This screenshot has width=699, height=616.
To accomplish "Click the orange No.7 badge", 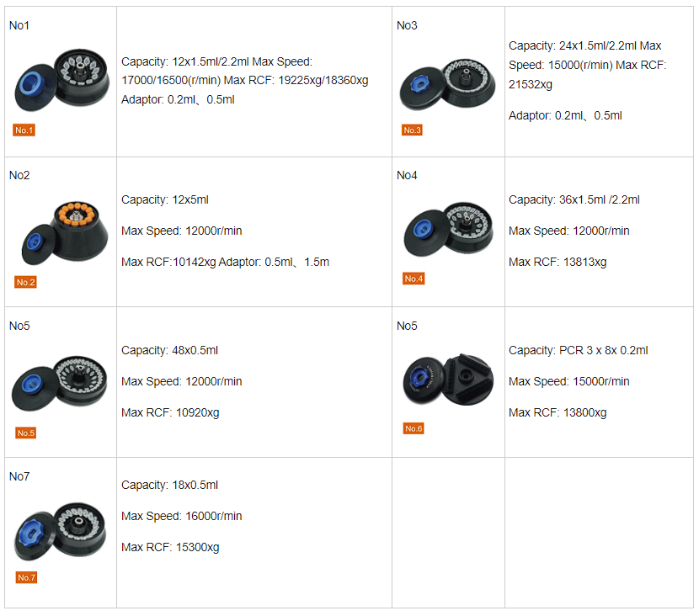I will tap(27, 577).
